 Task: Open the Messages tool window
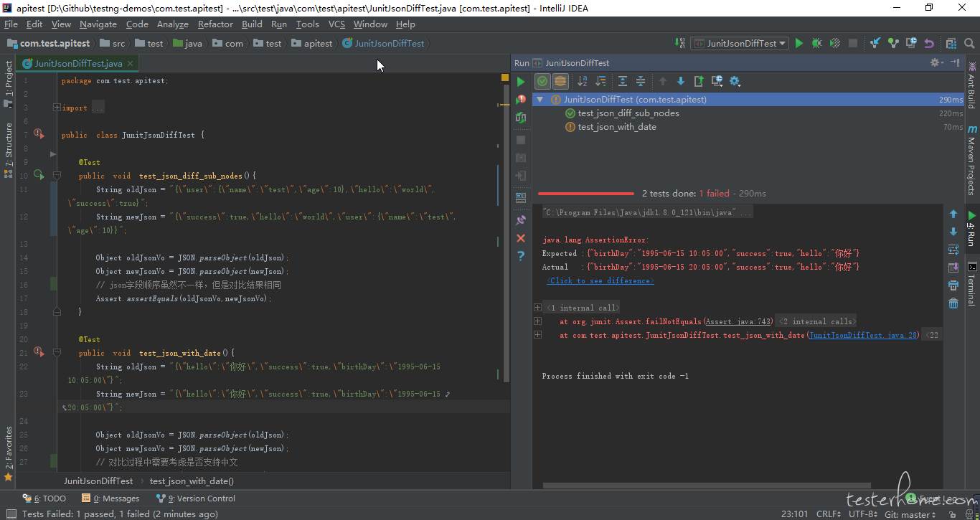[110, 498]
